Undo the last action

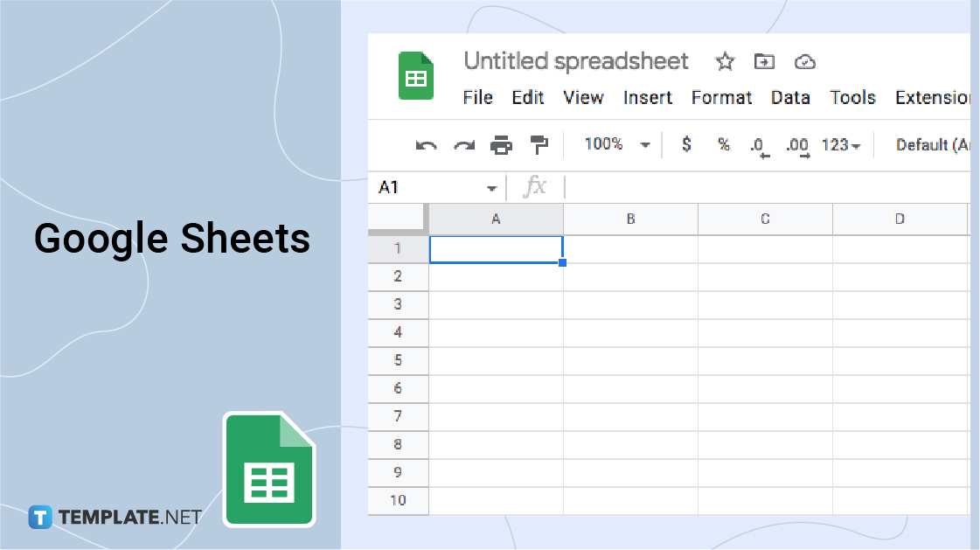pos(427,146)
